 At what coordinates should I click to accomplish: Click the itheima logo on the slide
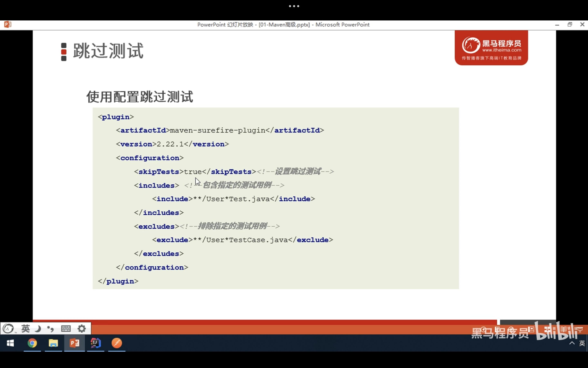pos(491,48)
